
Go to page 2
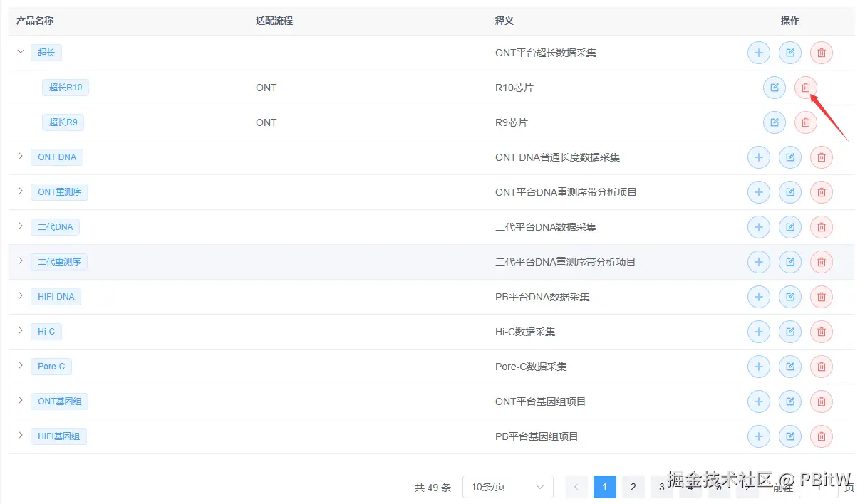[x=633, y=487]
